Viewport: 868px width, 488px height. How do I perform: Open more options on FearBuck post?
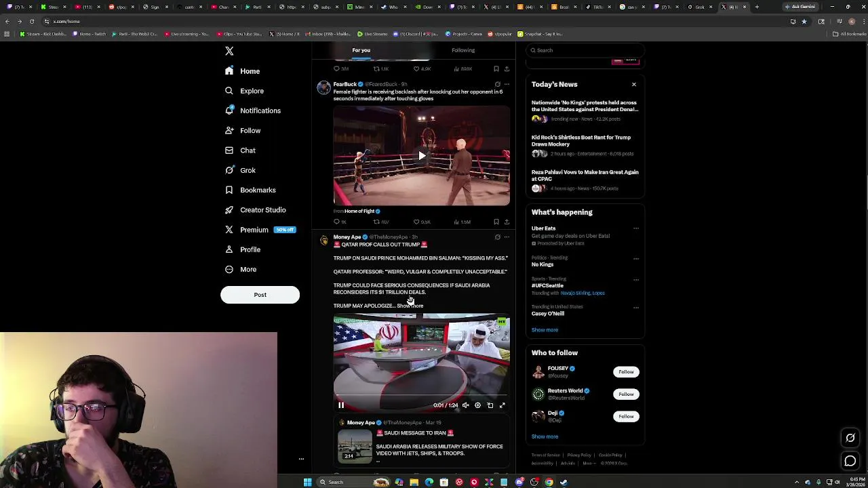tap(507, 85)
